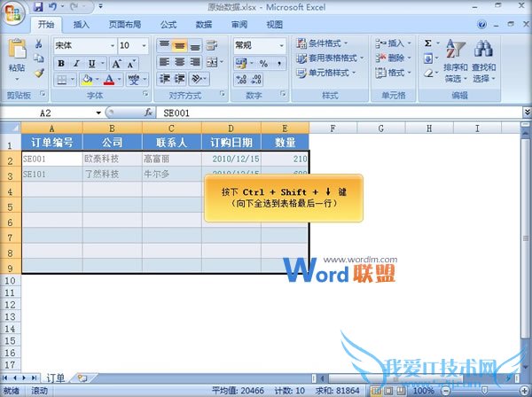Switch to the 开始 ribbon tab
Image resolution: width=532 pixels, height=397 pixels.
[x=46, y=25]
